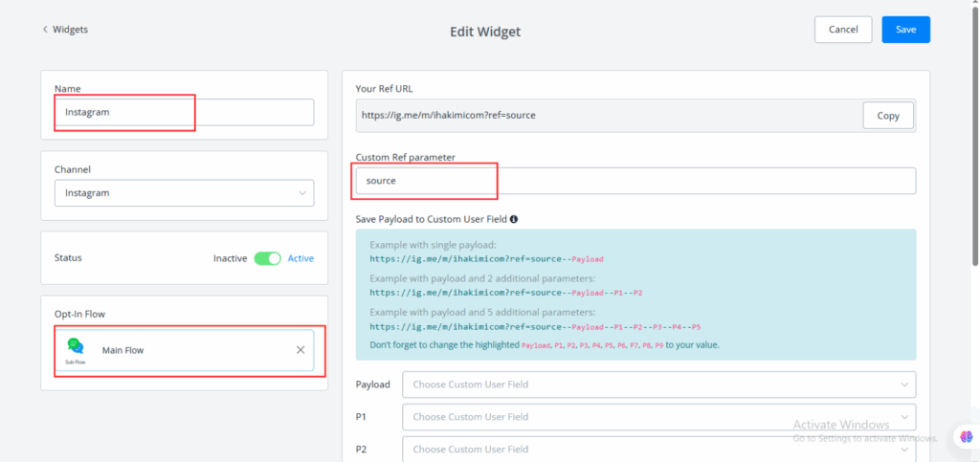980x462 pixels.
Task: Click the pink brain icon at bottom right
Action: tap(966, 437)
